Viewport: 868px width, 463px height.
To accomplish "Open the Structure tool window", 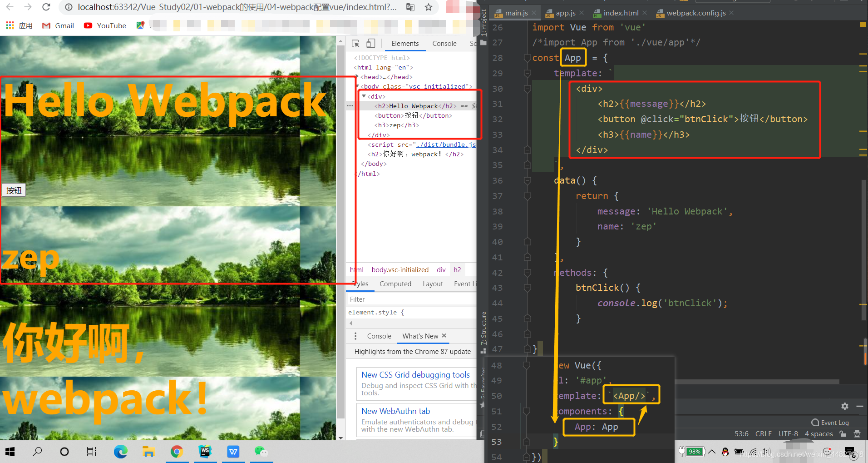I will (x=483, y=332).
